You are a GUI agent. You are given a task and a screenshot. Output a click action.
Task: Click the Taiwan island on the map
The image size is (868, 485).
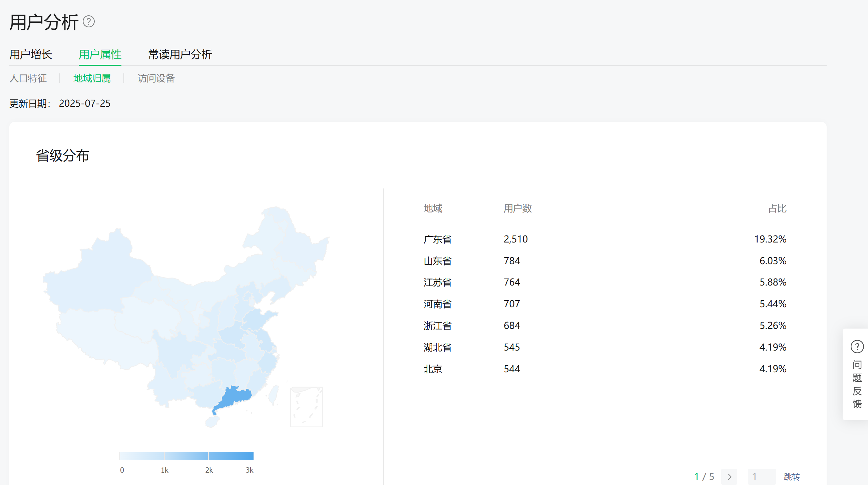274,395
